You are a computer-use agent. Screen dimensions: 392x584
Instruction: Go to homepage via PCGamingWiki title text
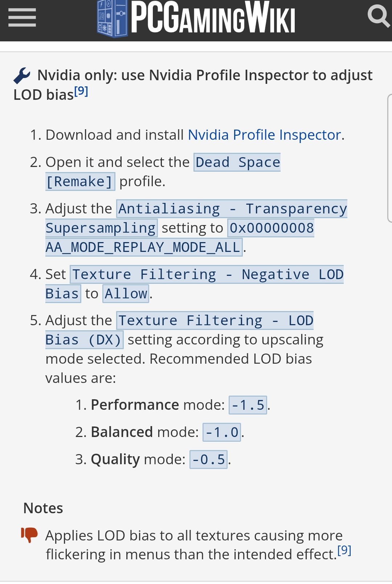click(213, 17)
